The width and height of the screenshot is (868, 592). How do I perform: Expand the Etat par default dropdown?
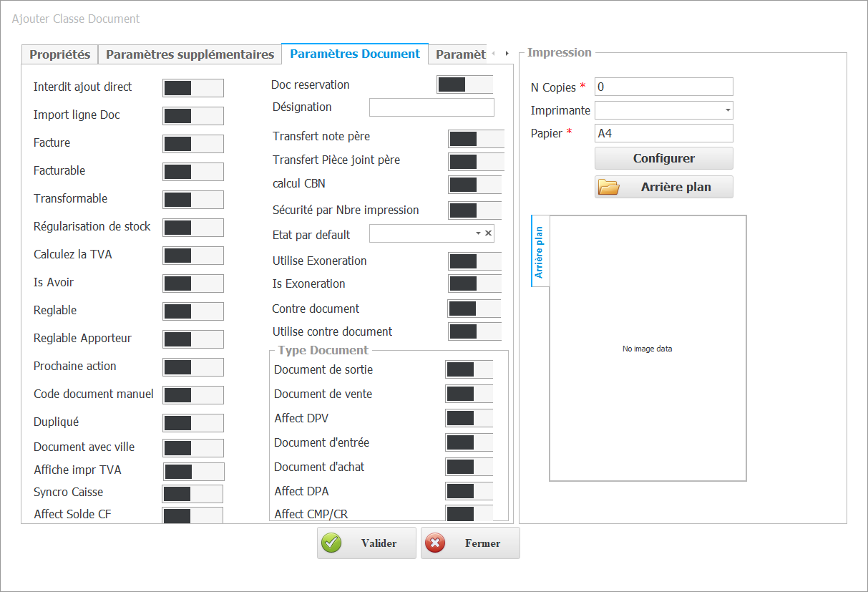(x=478, y=233)
